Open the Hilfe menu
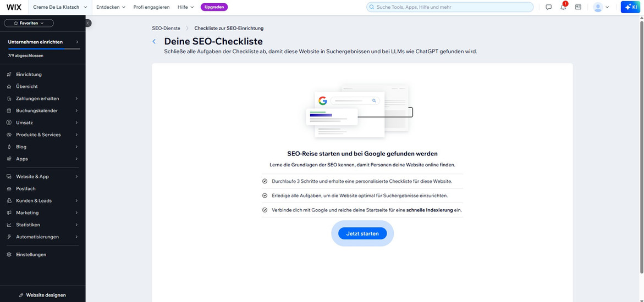 (x=185, y=7)
